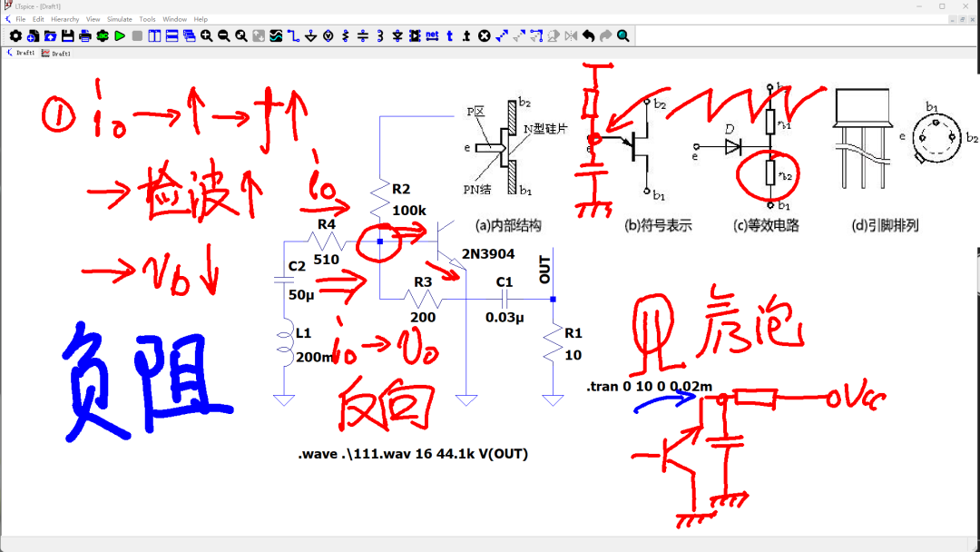Click the waveform pick visible traces icon
Image resolution: width=980 pixels, height=552 pixels.
pyautogui.click(x=276, y=36)
